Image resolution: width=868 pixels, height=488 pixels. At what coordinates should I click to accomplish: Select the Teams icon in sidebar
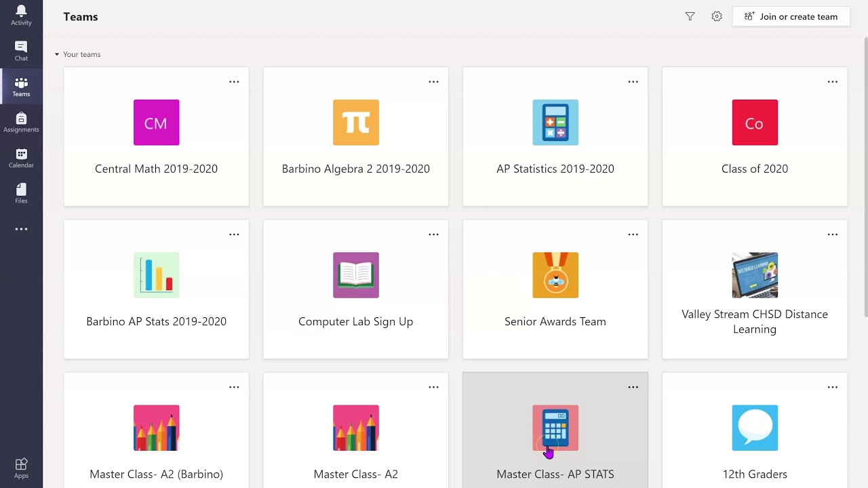coord(21,87)
